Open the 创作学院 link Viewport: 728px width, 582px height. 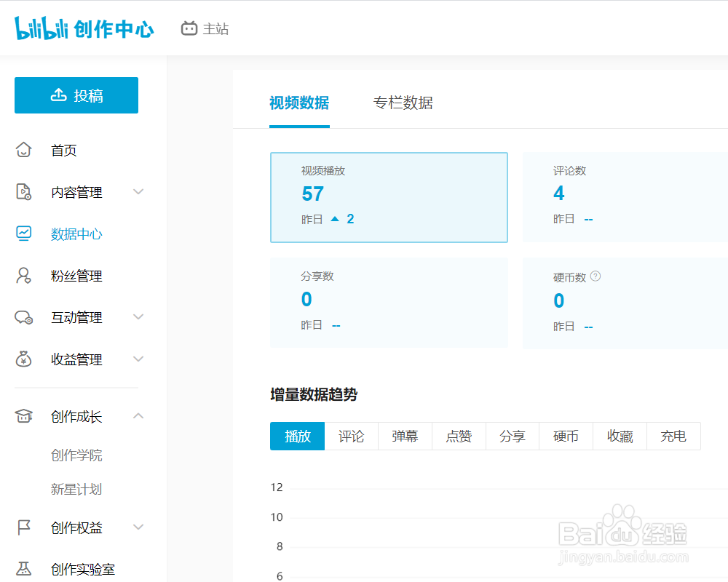(76, 455)
